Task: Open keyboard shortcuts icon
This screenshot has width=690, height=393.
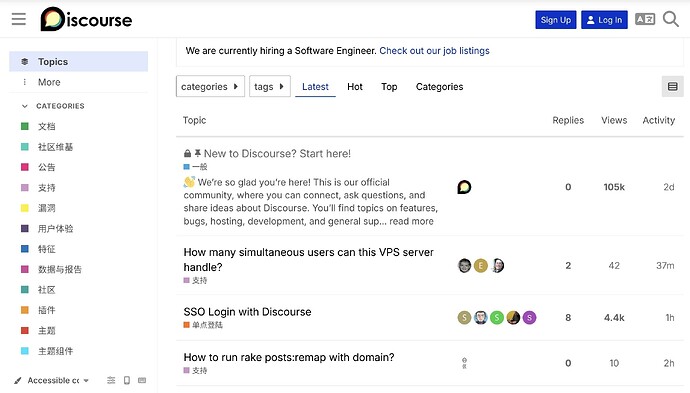Action: pyautogui.click(x=142, y=380)
